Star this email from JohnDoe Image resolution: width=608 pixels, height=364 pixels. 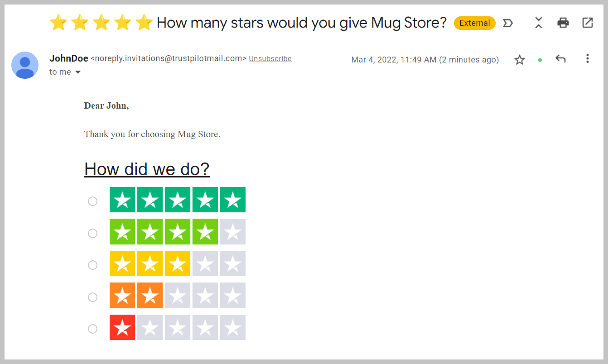519,59
